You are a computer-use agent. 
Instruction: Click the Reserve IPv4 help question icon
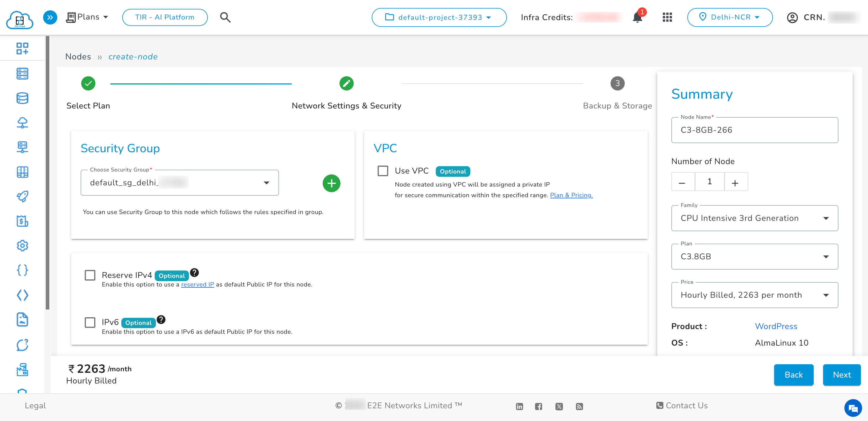click(195, 272)
